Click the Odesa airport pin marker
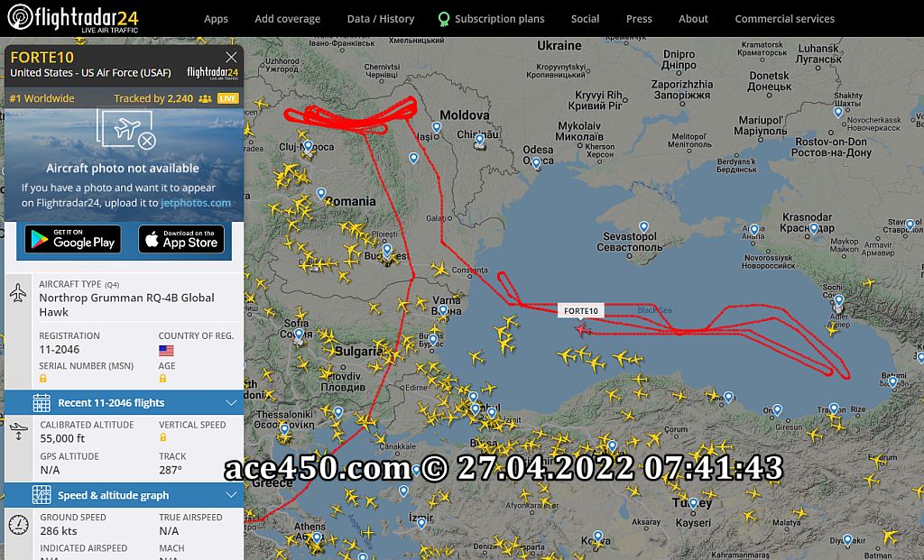Viewport: 924px width, 560px height. [x=536, y=162]
